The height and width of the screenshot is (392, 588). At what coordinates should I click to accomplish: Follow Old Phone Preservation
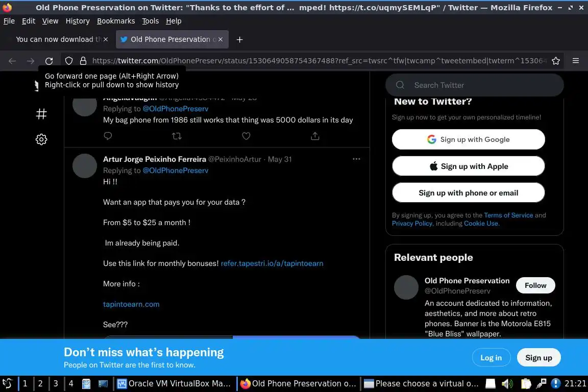click(535, 285)
